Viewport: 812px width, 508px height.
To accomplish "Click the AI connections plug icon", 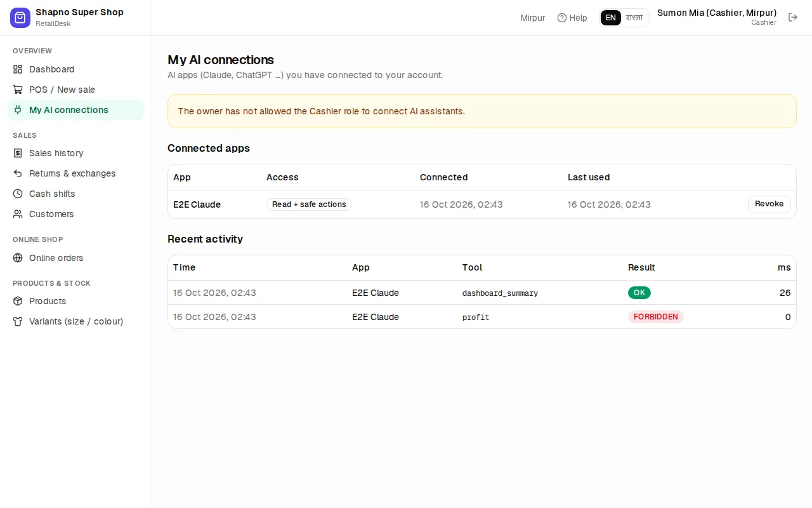I will 18,110.
